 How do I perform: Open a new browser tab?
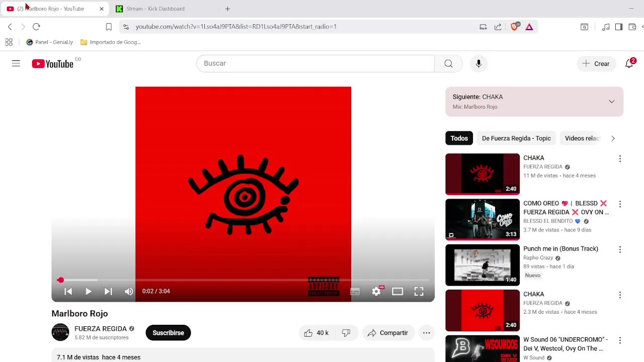[227, 9]
